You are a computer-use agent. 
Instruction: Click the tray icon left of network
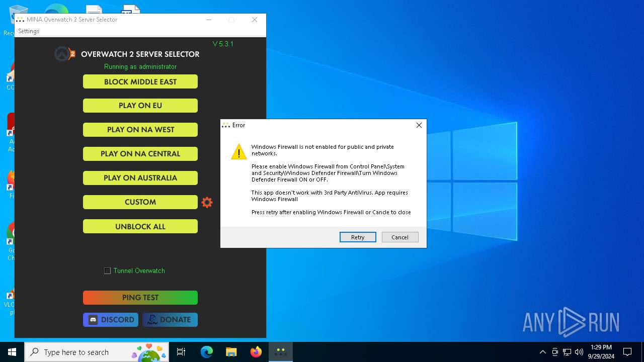pos(555,352)
